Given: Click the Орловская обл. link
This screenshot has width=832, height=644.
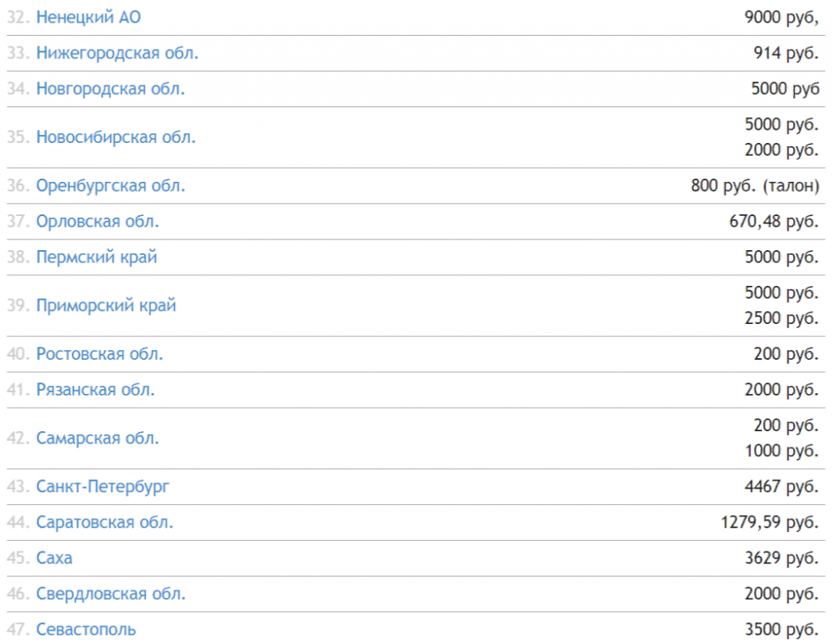Looking at the screenshot, I should [97, 222].
